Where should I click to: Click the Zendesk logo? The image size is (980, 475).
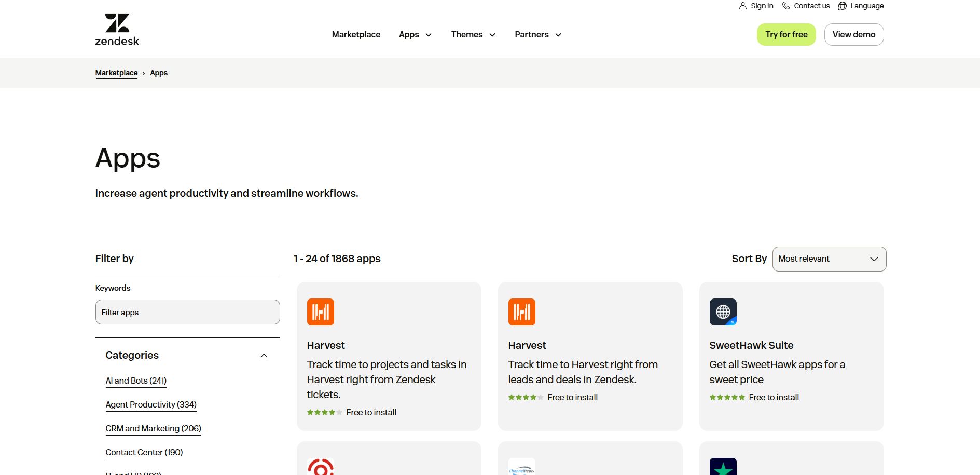pyautogui.click(x=117, y=30)
